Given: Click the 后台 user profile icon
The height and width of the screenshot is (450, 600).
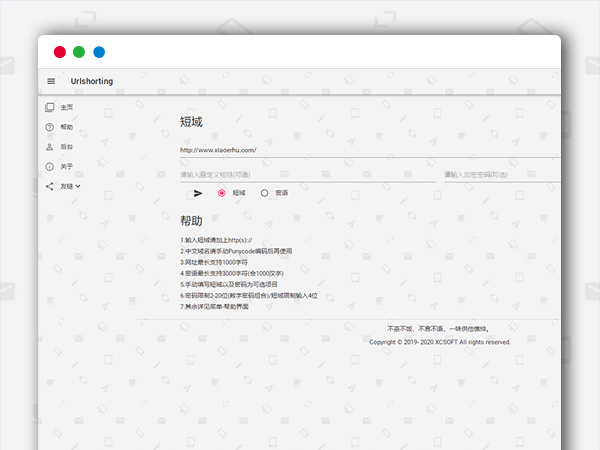Looking at the screenshot, I should (x=50, y=146).
